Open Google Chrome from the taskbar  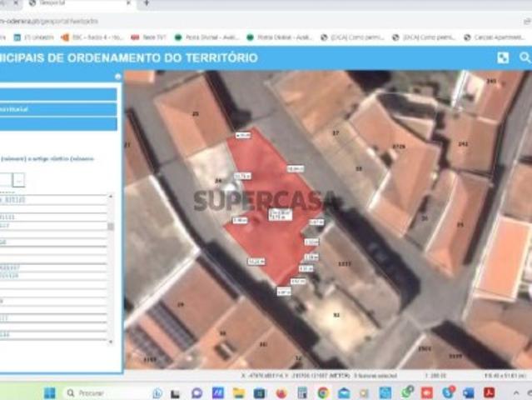pos(323,392)
